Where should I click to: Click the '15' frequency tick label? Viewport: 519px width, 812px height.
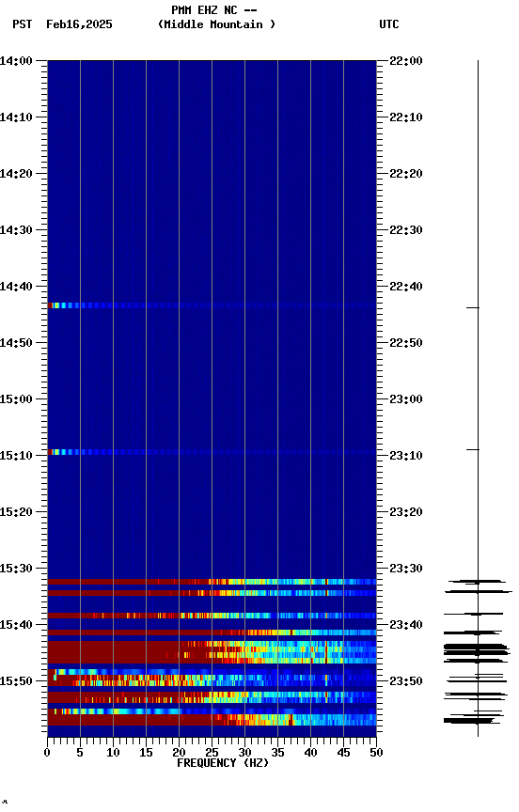pyautogui.click(x=146, y=753)
